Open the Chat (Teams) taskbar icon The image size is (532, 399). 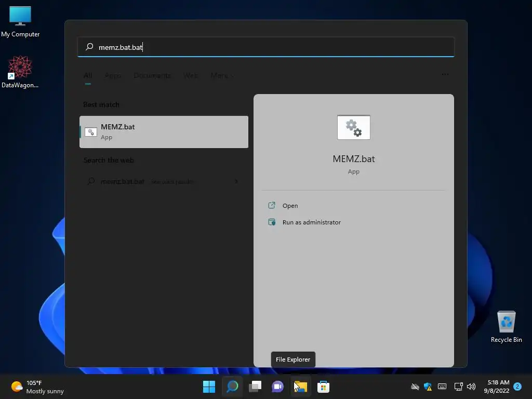277,387
